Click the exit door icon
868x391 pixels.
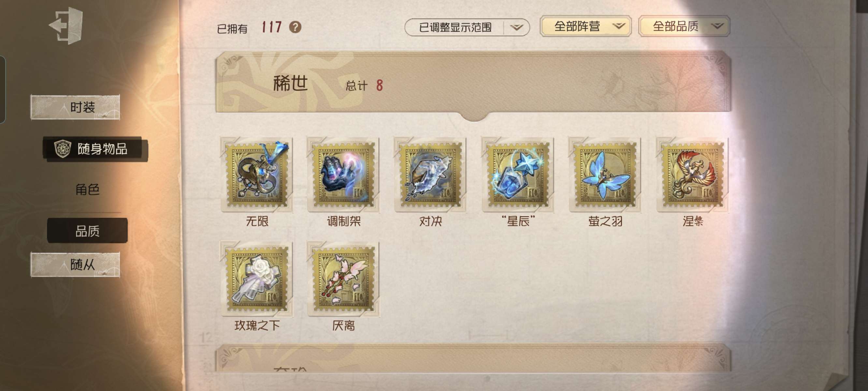(66, 26)
